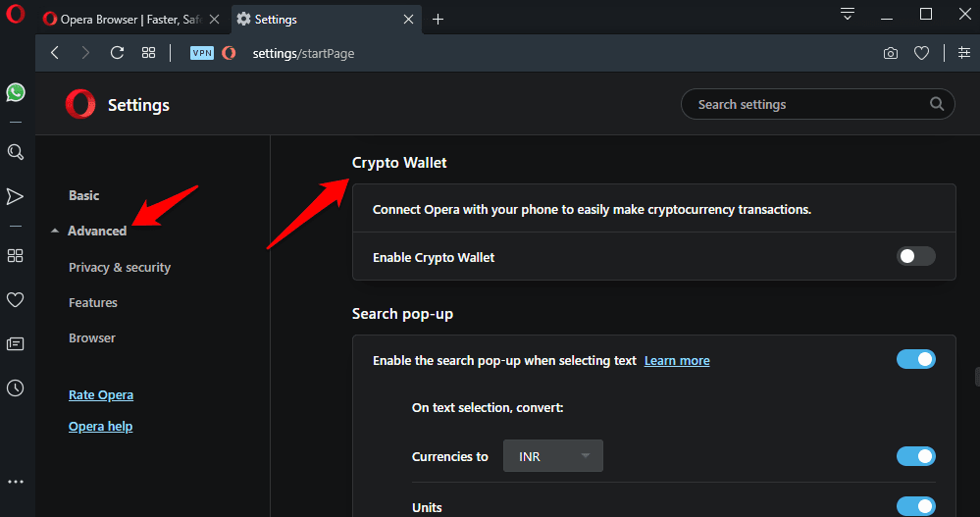The image size is (980, 517).
Task: Select Advanced settings section
Action: [x=97, y=231]
